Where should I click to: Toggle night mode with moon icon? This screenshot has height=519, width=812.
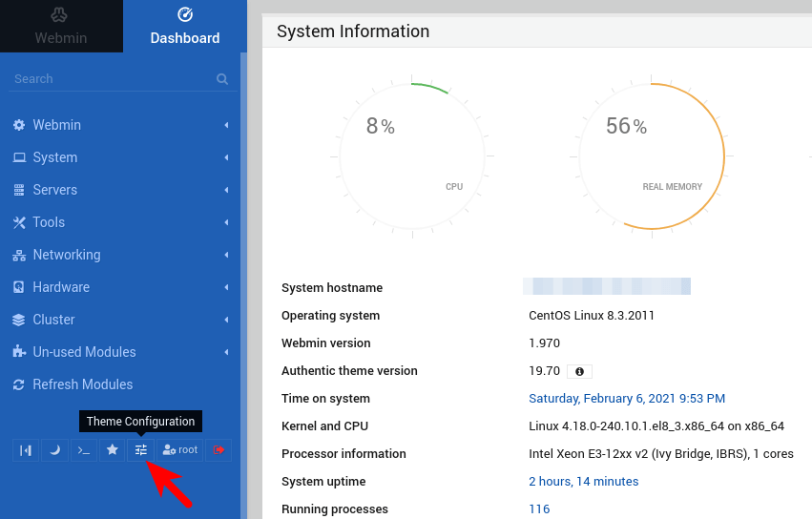pos(54,449)
